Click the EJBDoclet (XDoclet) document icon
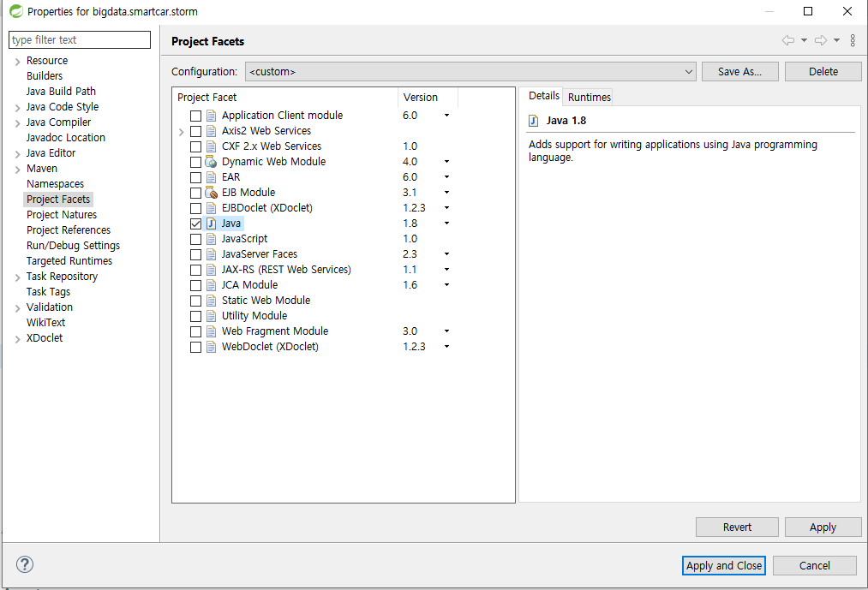Screen dimensions: 868x590 pos(211,208)
